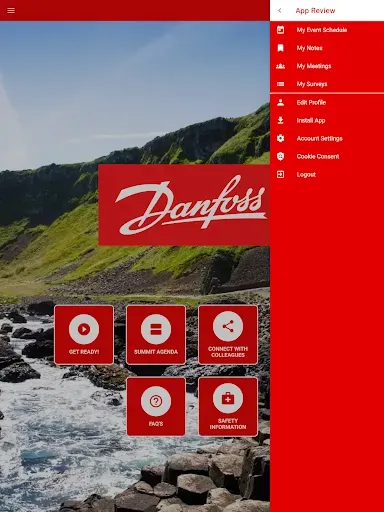Viewport: 384px width, 512px height.
Task: Click the share icon on Connect tile
Action: point(228,326)
